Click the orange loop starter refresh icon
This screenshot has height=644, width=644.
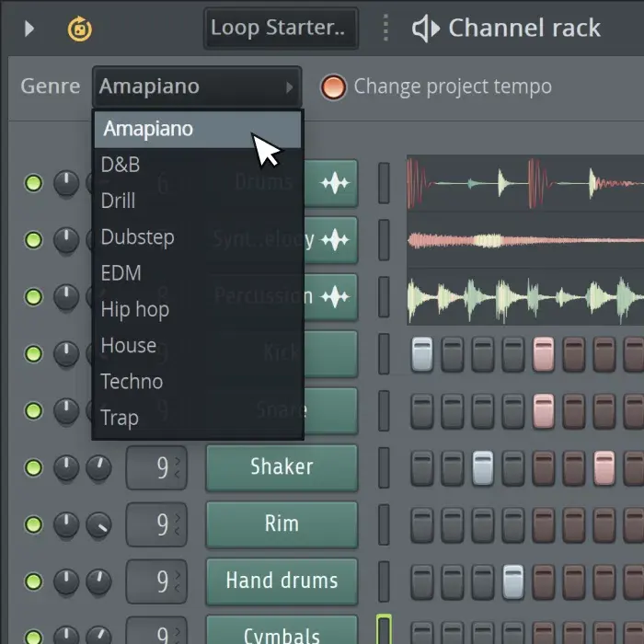pyautogui.click(x=80, y=29)
